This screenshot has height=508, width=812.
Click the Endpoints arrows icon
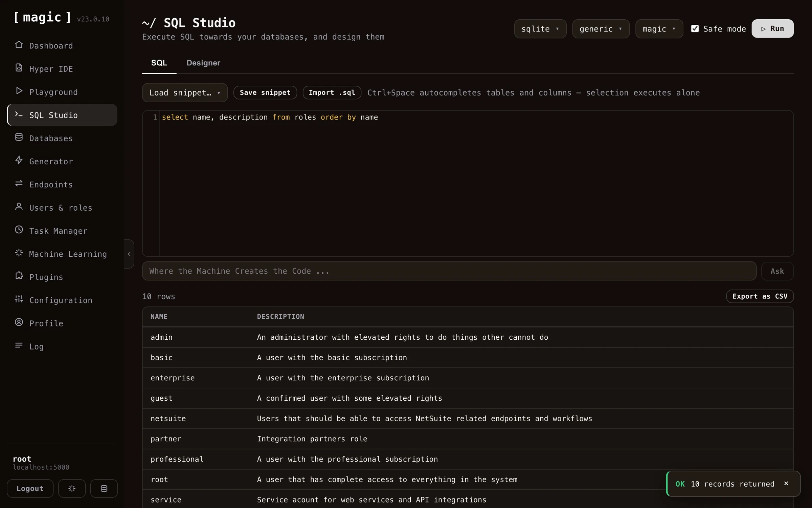[x=19, y=184]
